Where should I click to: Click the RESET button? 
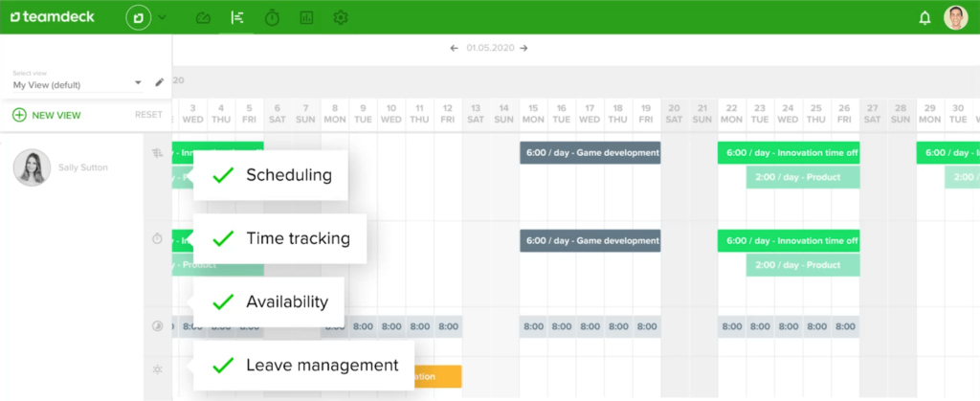[x=148, y=115]
